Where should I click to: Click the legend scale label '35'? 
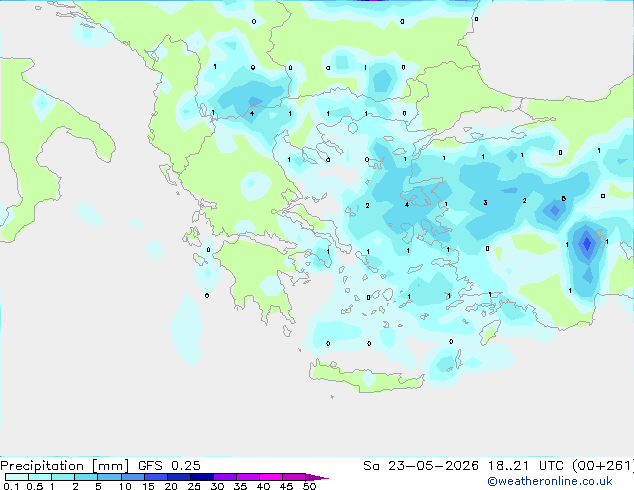240,486
